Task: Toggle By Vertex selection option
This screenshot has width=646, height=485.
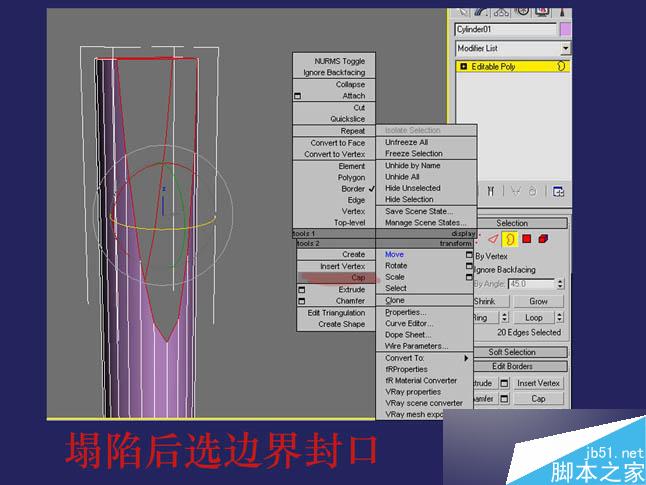Action: click(x=491, y=256)
